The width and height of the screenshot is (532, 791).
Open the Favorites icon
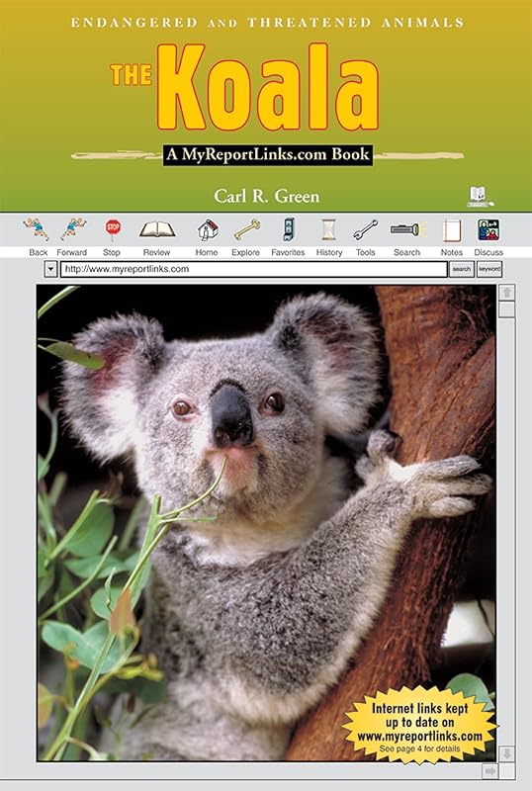(x=288, y=229)
